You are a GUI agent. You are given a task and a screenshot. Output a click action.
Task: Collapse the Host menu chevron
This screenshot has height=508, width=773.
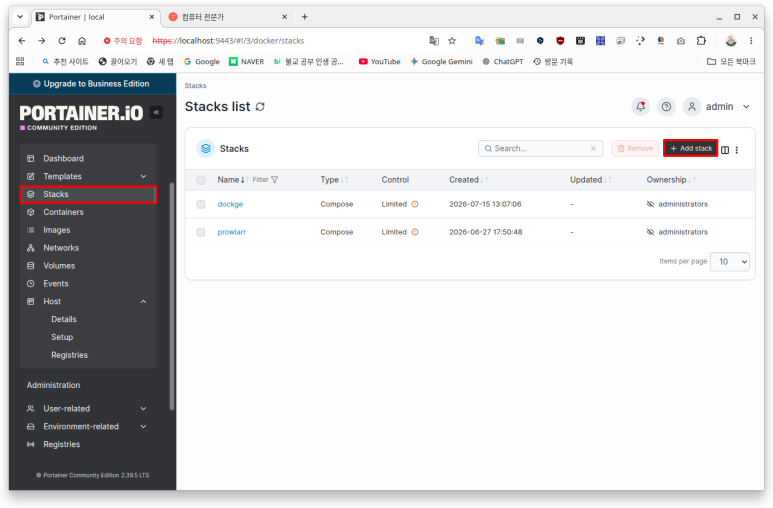click(x=143, y=301)
